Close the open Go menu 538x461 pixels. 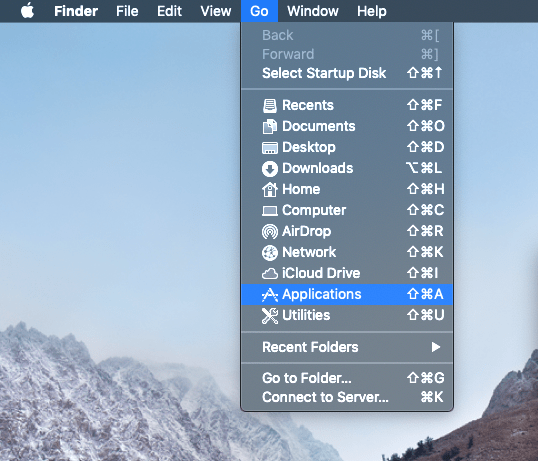[x=259, y=11]
